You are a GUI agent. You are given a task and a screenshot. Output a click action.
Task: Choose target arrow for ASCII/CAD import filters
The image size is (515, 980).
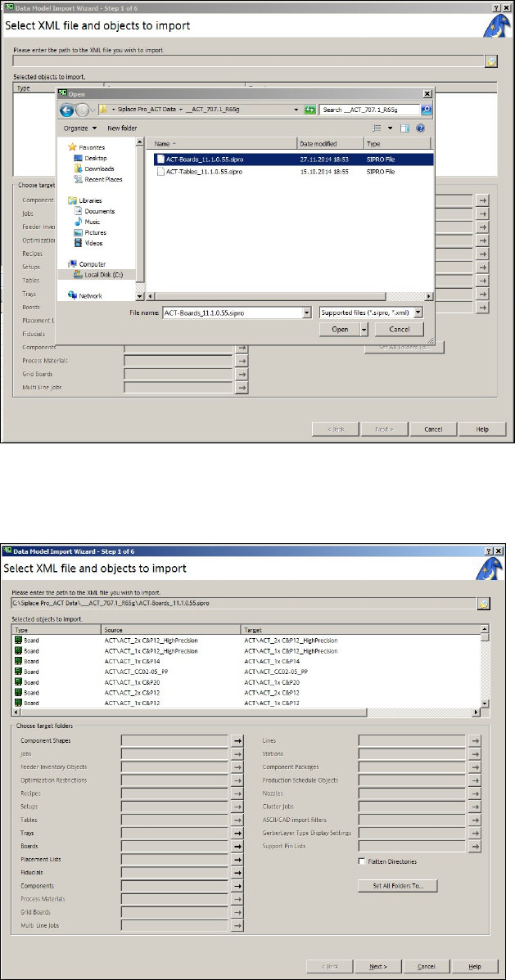[x=475, y=820]
